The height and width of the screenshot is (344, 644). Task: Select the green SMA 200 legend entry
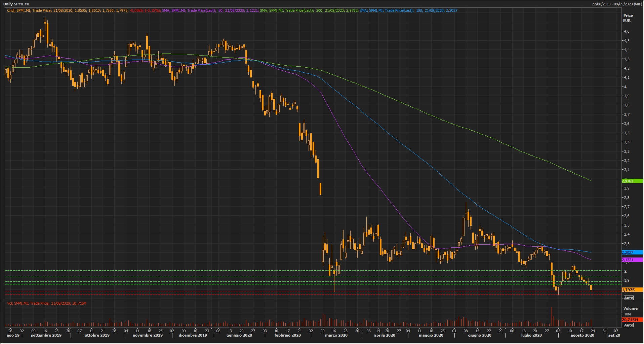tap(309, 10)
